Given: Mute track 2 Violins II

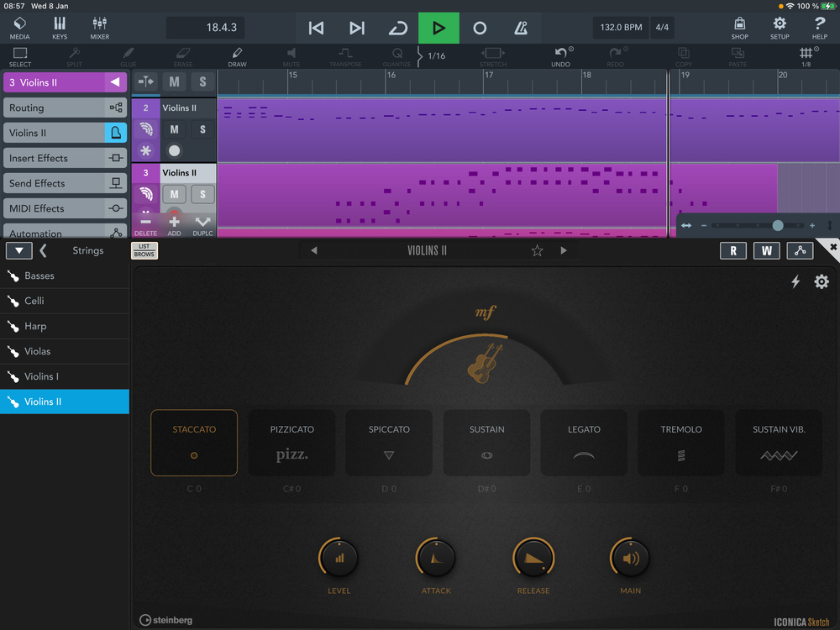Looking at the screenshot, I should [x=174, y=129].
